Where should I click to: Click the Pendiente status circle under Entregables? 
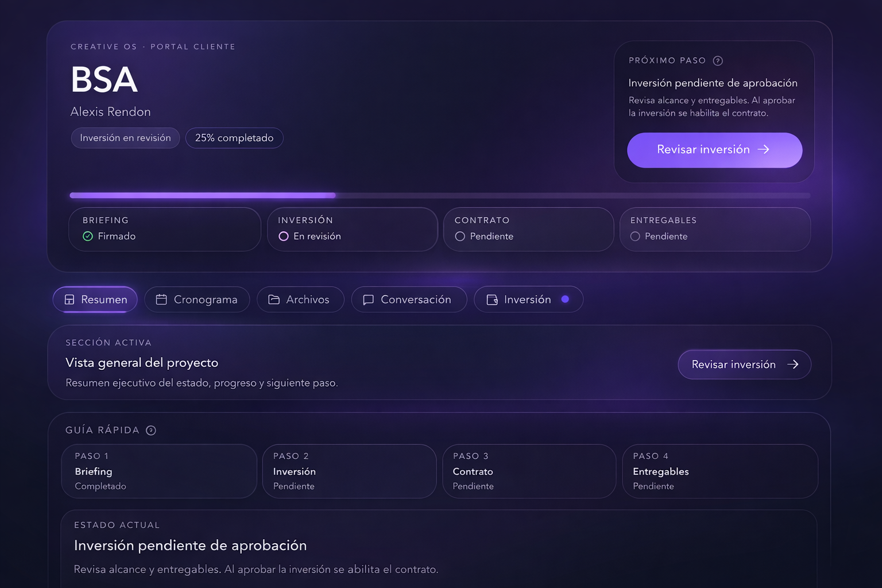point(636,236)
